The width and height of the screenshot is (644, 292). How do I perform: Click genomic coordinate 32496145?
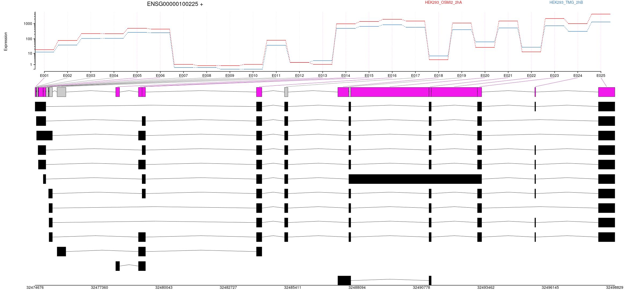pyautogui.click(x=550, y=287)
